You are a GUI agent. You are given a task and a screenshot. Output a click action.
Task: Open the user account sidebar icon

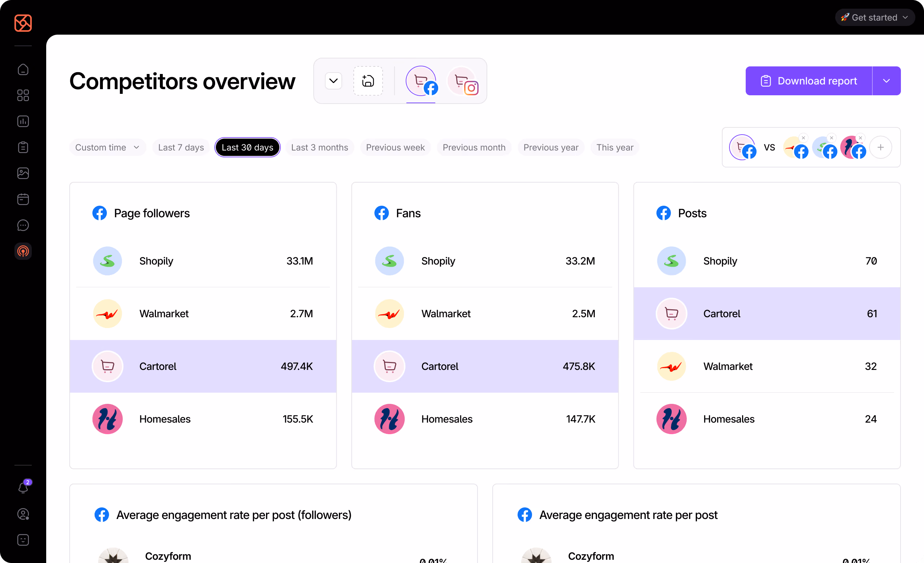click(23, 514)
